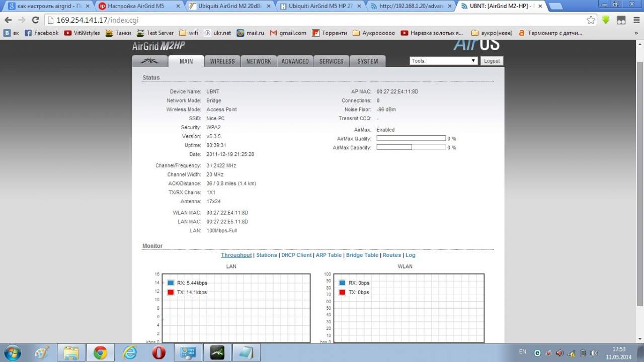Open the wifi bookmarks folder
The width and height of the screenshot is (644, 362).
coord(189,33)
